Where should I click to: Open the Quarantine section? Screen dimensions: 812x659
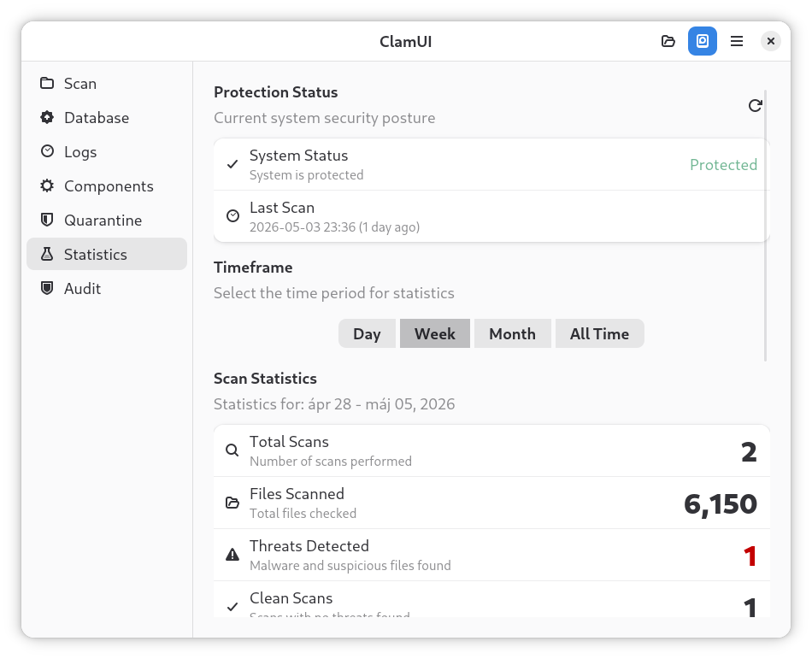click(107, 220)
